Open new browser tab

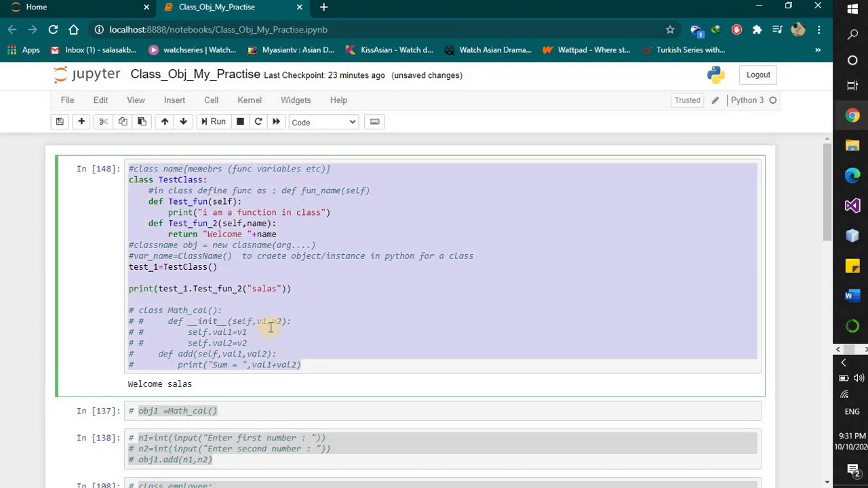[323, 7]
